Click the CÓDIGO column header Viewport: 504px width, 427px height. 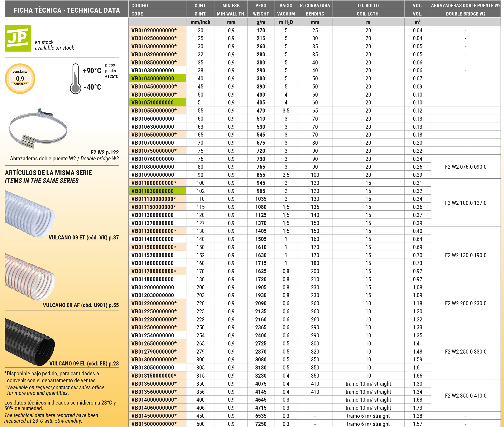click(140, 6)
